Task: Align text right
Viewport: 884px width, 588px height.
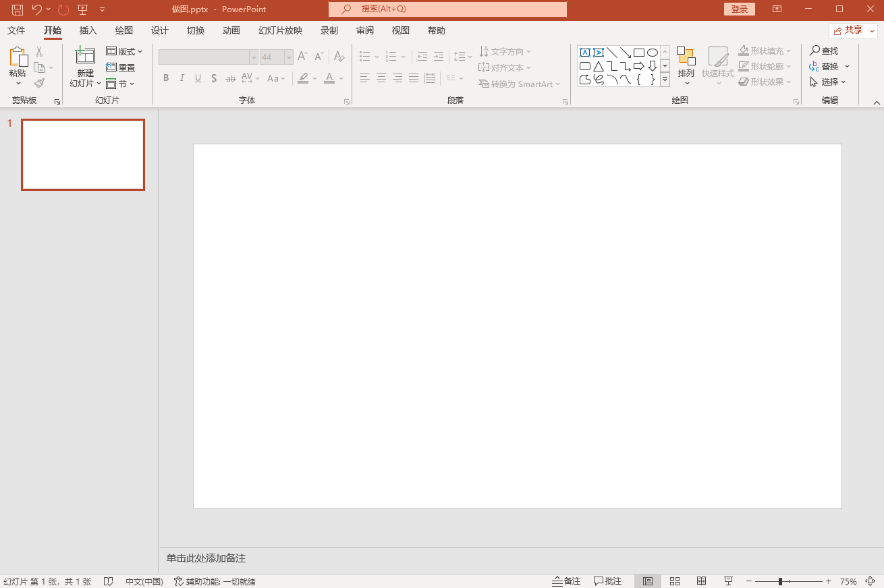Action: point(397,78)
